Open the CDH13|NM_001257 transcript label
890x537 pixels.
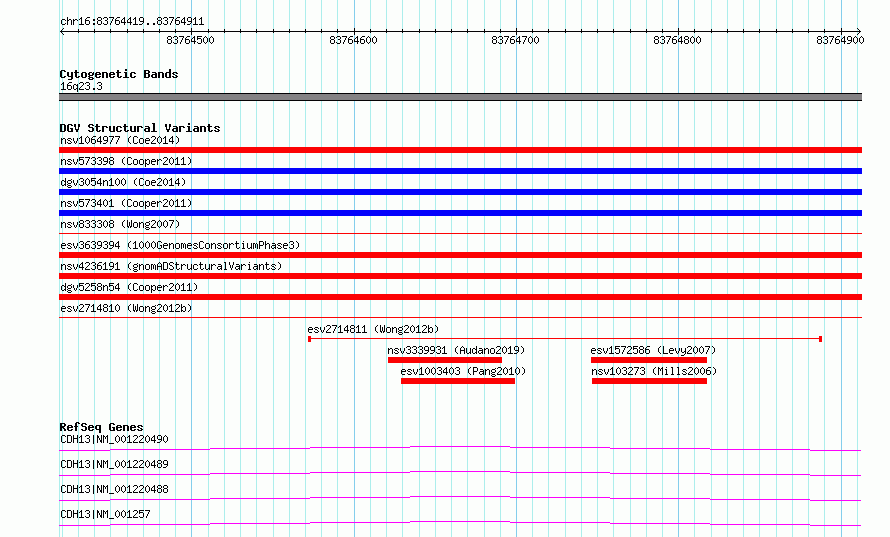pos(105,514)
